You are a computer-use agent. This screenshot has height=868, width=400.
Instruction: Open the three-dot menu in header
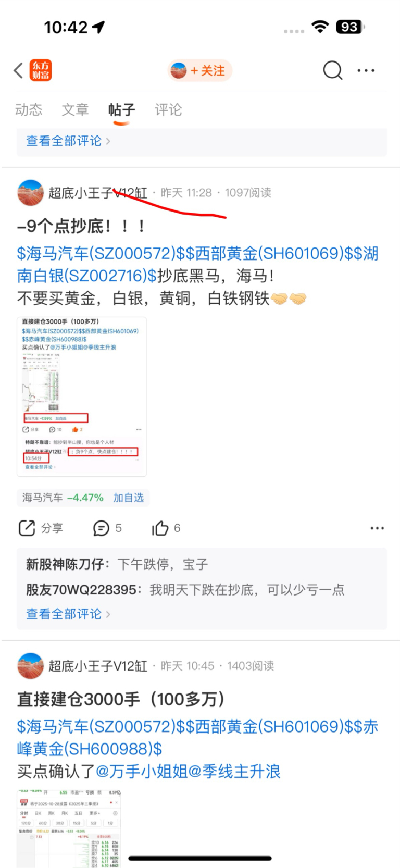pyautogui.click(x=366, y=70)
